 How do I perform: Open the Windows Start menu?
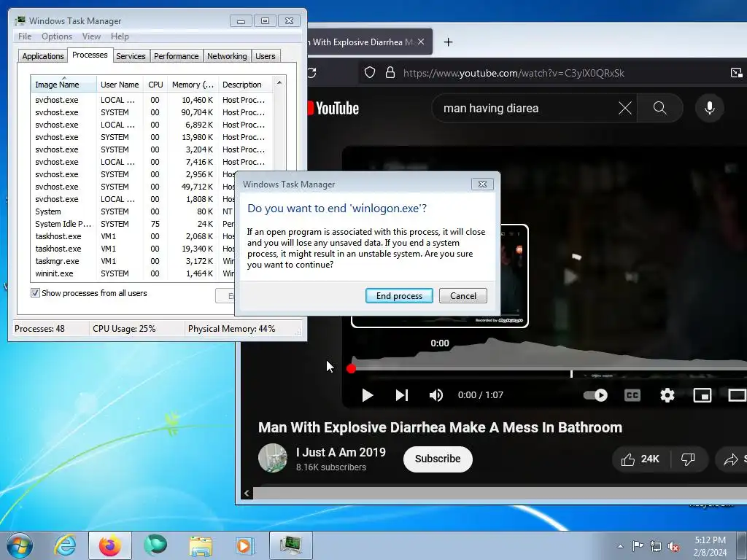click(19, 545)
